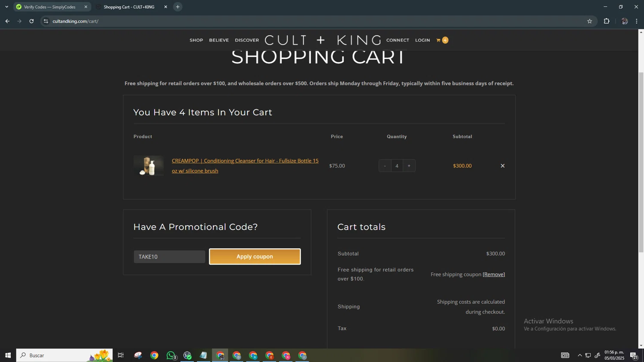The image size is (644, 362).
Task: Click the Tax value $0.00
Action: [498, 329]
